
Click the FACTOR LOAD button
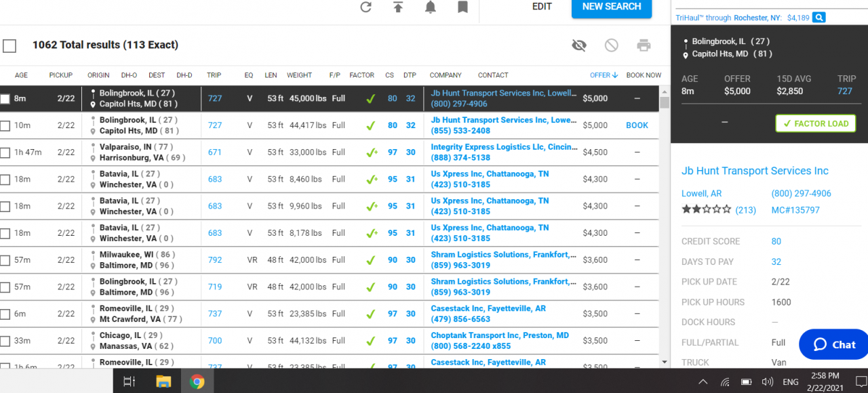click(815, 123)
